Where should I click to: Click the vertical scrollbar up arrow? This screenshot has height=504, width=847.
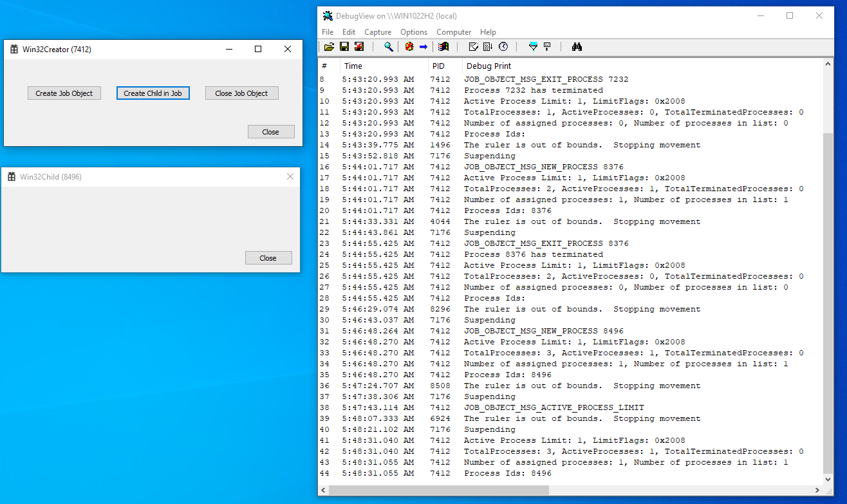(x=829, y=64)
